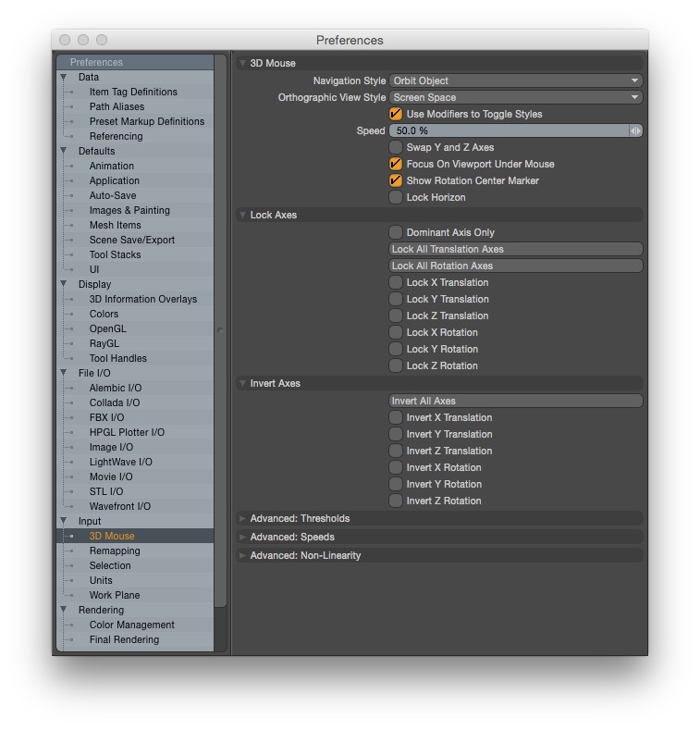Click the Speed field arrow stepper icon
Screen dimensions: 700x730
tap(635, 131)
